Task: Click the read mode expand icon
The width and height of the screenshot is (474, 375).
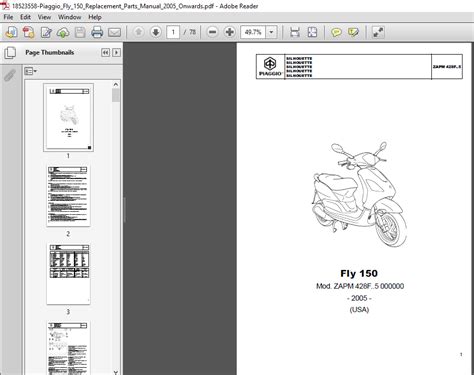Action: 378,32
